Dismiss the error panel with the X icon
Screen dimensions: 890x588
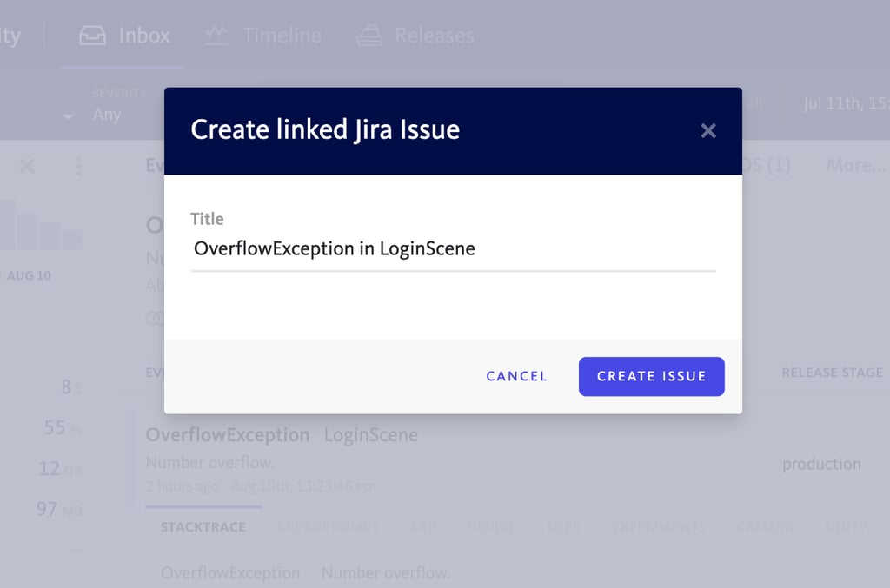(x=27, y=167)
